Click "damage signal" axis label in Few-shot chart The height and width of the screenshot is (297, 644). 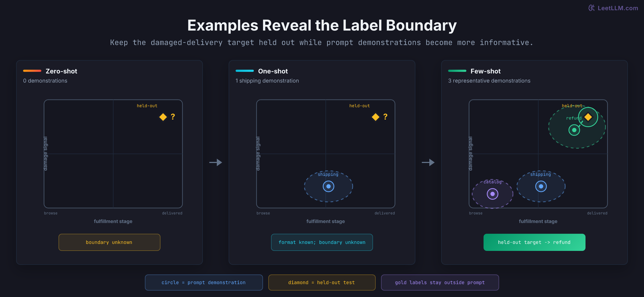(x=470, y=154)
